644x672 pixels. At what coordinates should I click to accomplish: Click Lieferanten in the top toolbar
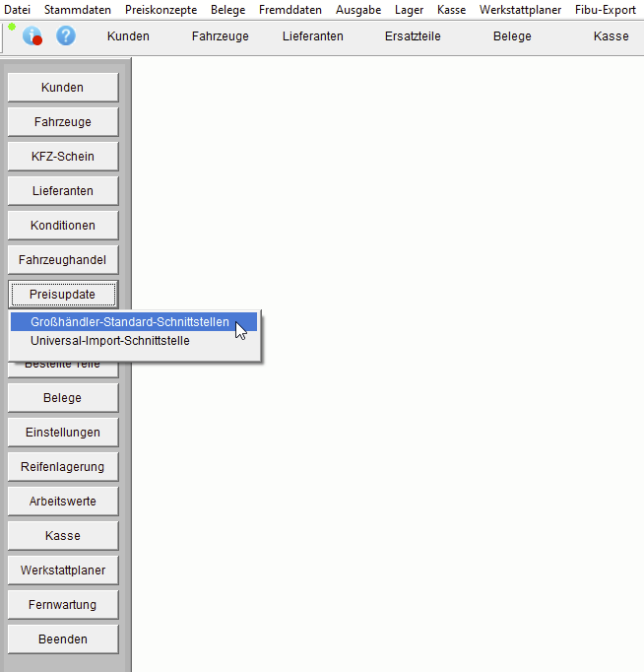pyautogui.click(x=312, y=36)
